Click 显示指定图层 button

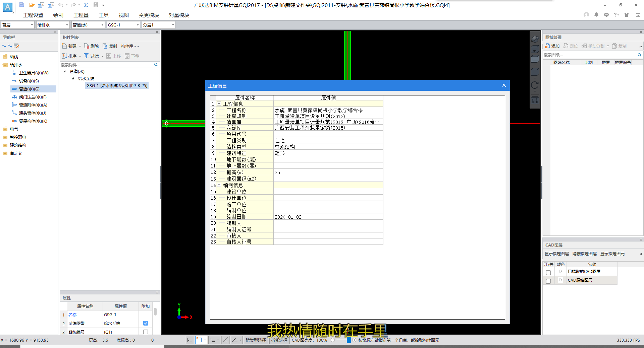pyautogui.click(x=557, y=254)
